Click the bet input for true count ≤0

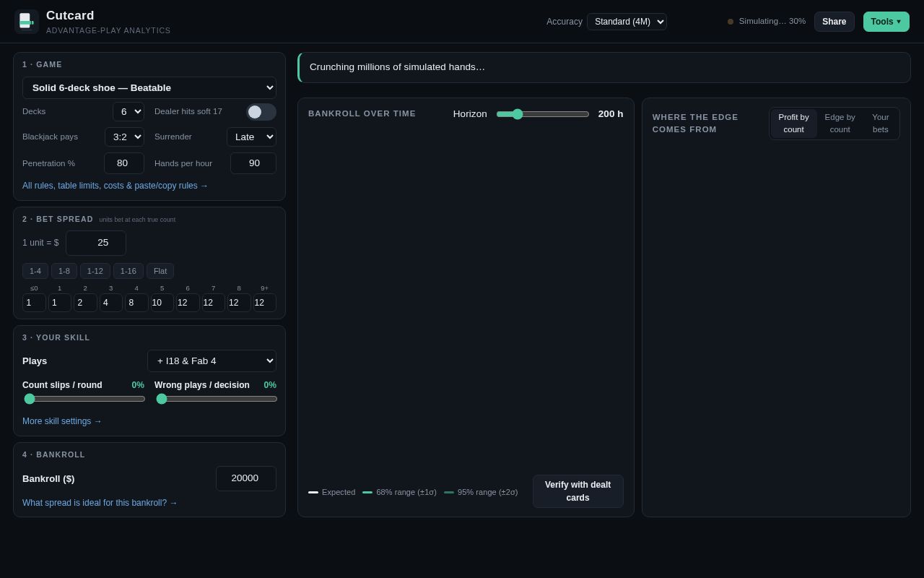click(x=34, y=303)
